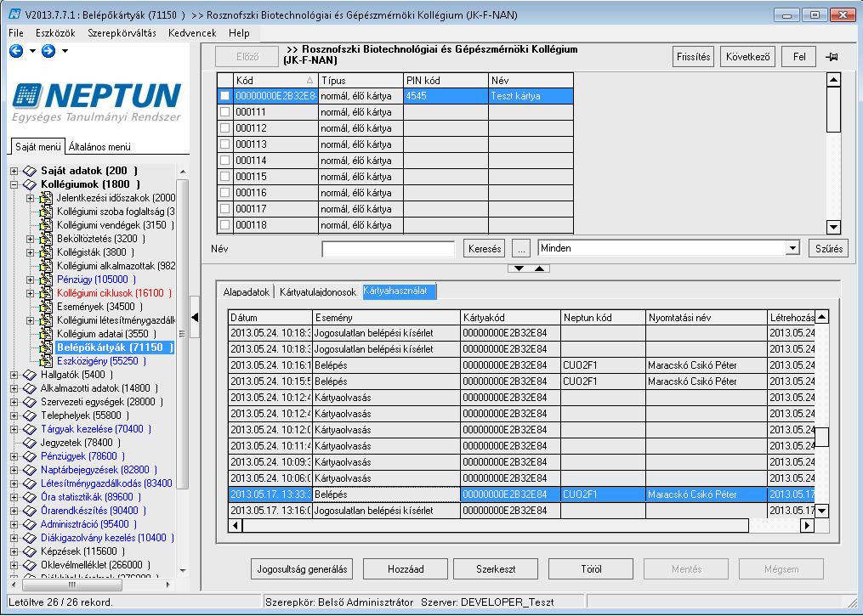
Task: Click the Kollégiumi alkalmazottak item icon
Action: click(46, 266)
